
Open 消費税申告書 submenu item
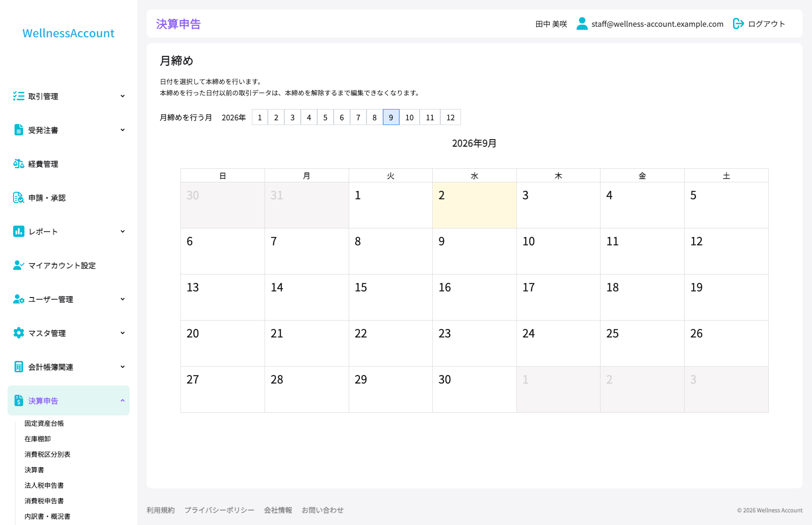44,501
